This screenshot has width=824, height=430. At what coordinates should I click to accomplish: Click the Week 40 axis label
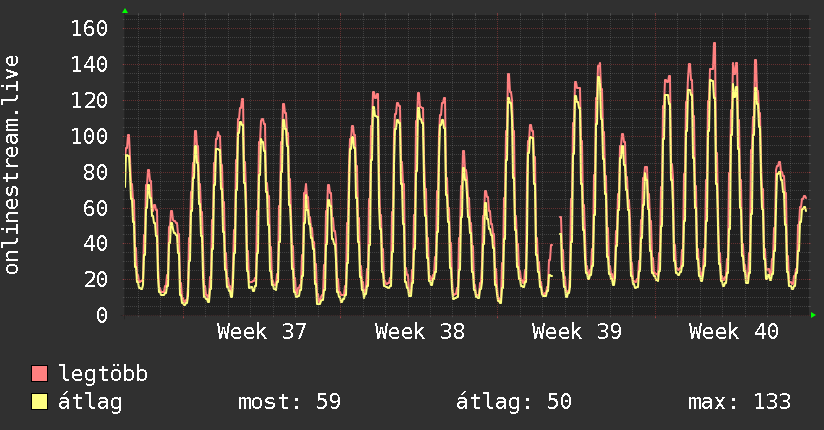tap(734, 332)
